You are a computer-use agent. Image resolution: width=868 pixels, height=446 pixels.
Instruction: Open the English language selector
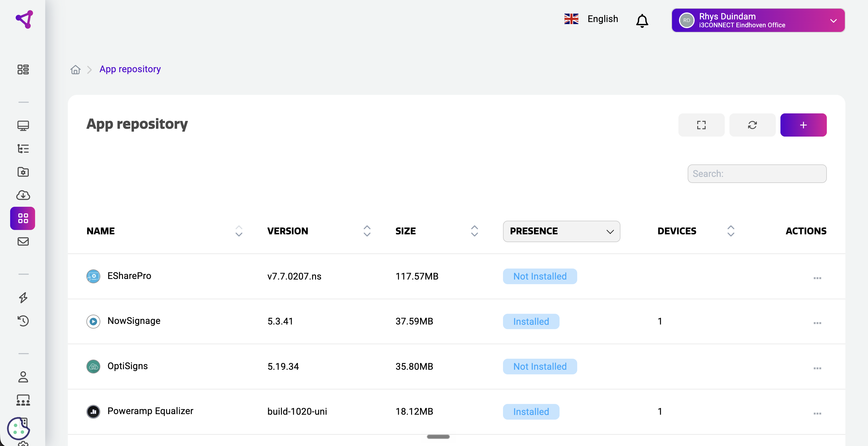pos(591,19)
